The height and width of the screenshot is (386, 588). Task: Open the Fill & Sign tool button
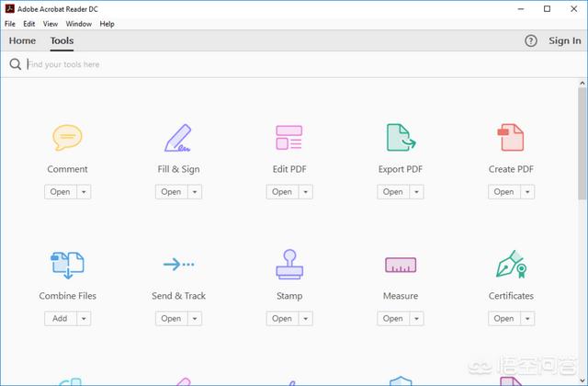point(172,192)
